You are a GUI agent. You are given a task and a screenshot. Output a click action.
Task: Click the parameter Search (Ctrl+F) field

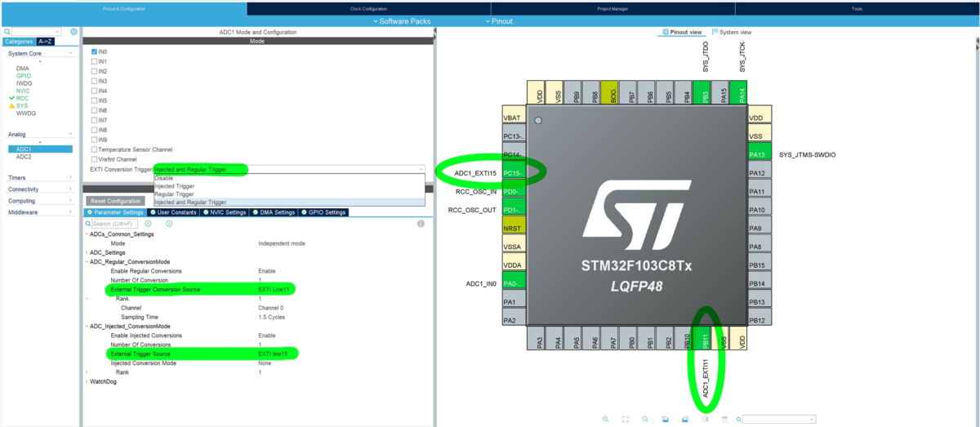coord(113,224)
